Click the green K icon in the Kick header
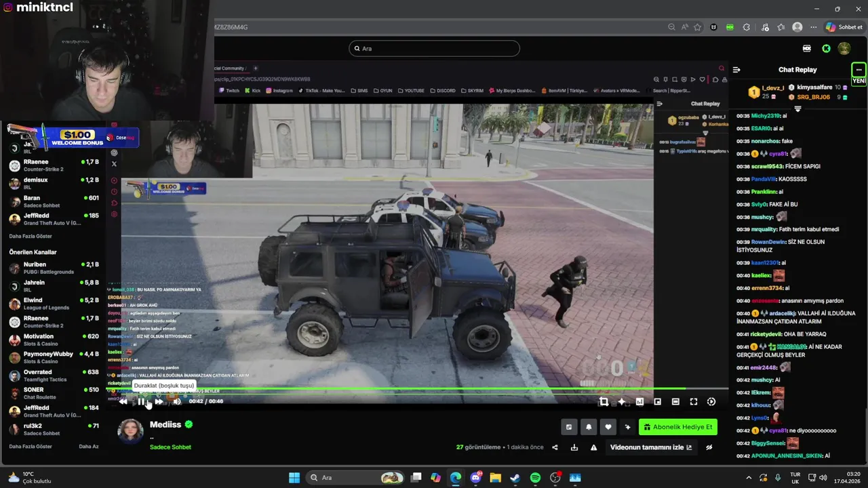 click(x=826, y=49)
